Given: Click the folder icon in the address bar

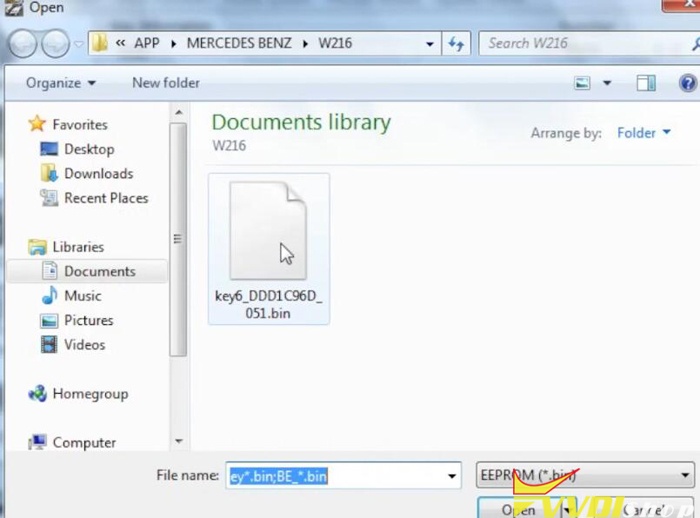Looking at the screenshot, I should [100, 43].
